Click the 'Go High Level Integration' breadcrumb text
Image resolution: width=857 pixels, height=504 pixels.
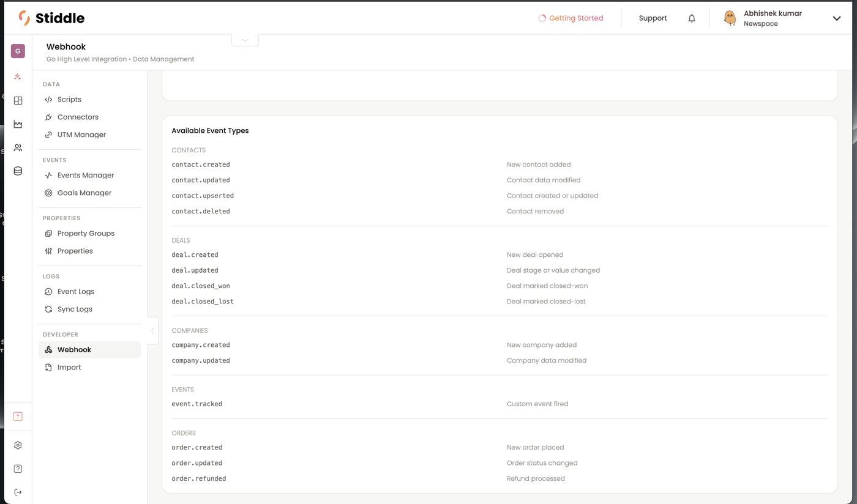coord(86,59)
